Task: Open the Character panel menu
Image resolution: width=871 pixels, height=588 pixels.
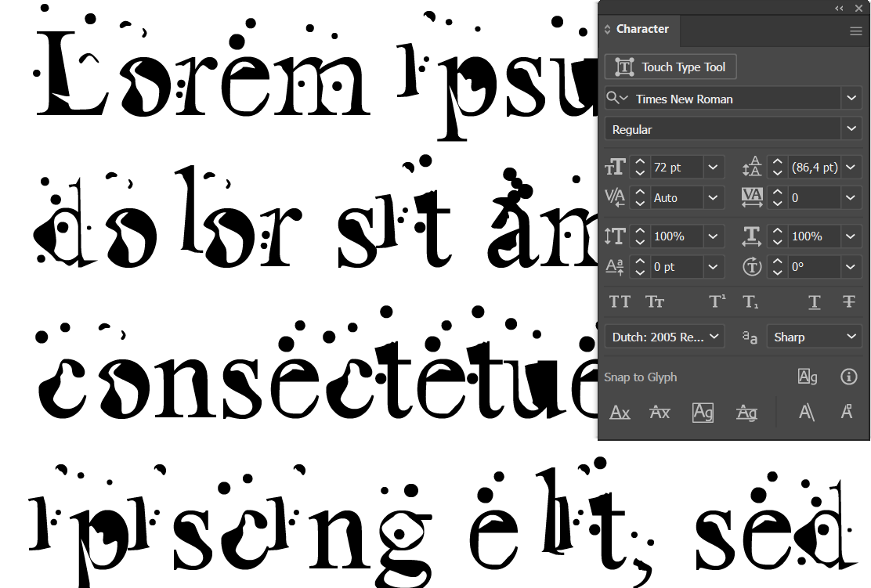Action: pyautogui.click(x=855, y=31)
